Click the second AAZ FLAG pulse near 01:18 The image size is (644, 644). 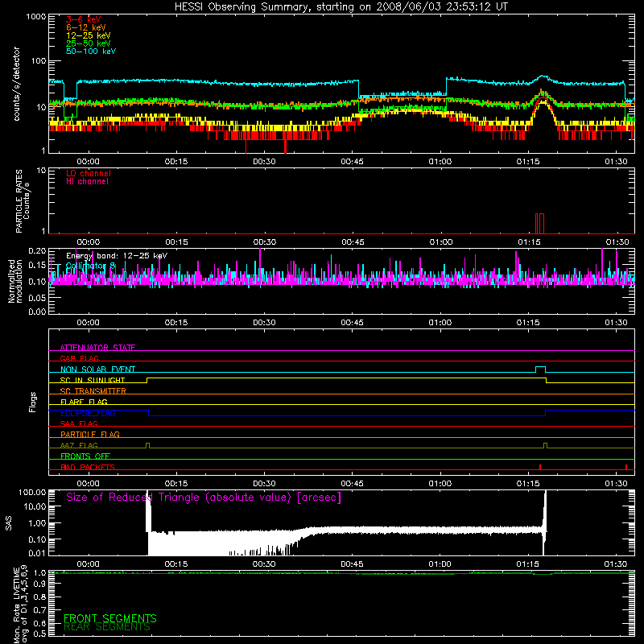[545, 445]
